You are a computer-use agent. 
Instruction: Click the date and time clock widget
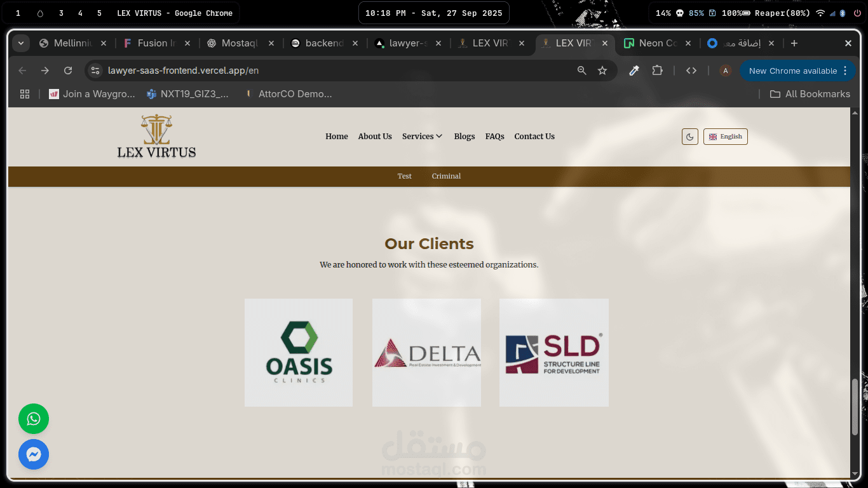434,13
